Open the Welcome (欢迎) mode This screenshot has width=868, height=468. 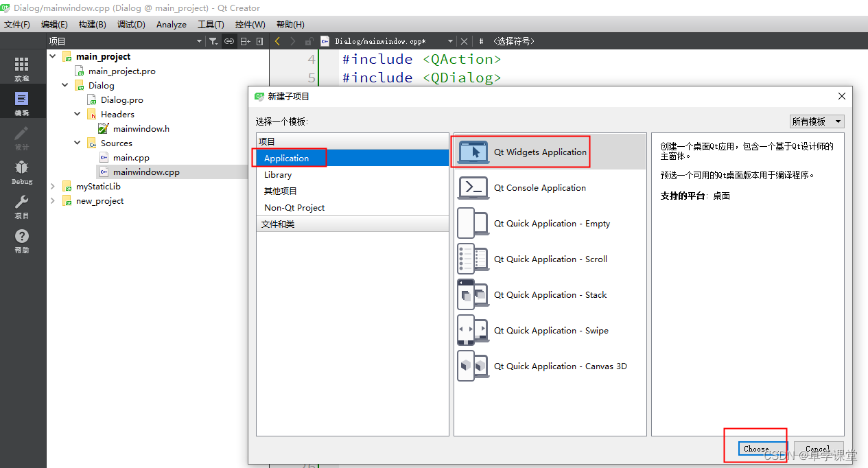click(22, 69)
